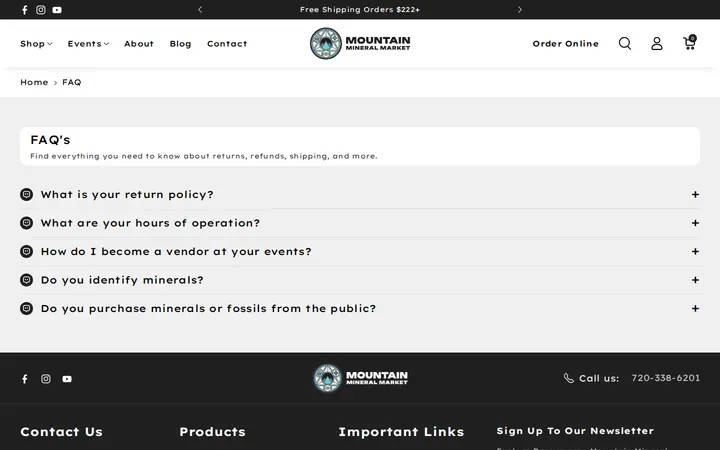720x450 pixels.
Task: Click Contact Us footer heading
Action: point(62,432)
